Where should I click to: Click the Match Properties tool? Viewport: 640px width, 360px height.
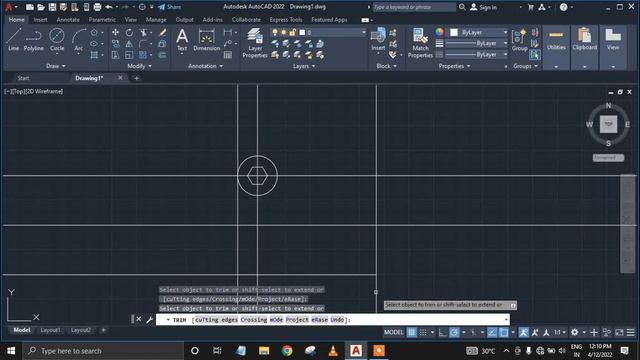click(x=420, y=43)
